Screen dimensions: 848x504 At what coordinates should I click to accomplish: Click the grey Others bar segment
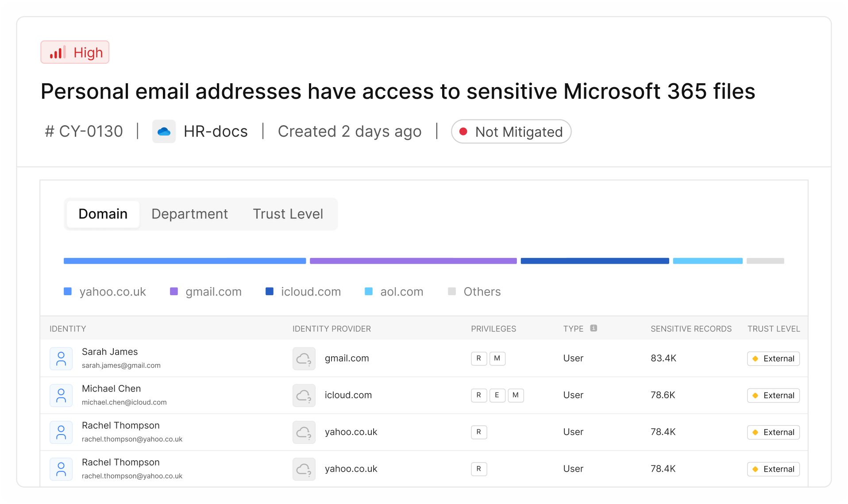(x=765, y=261)
